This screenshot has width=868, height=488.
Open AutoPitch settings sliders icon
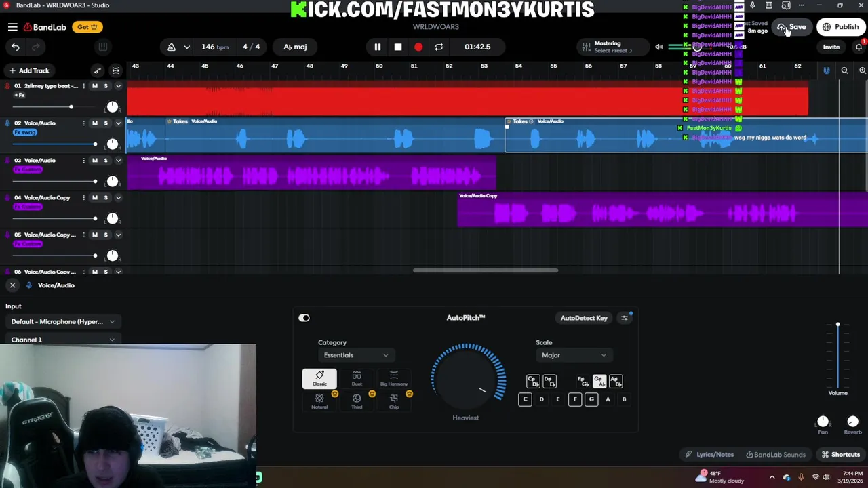click(625, 318)
